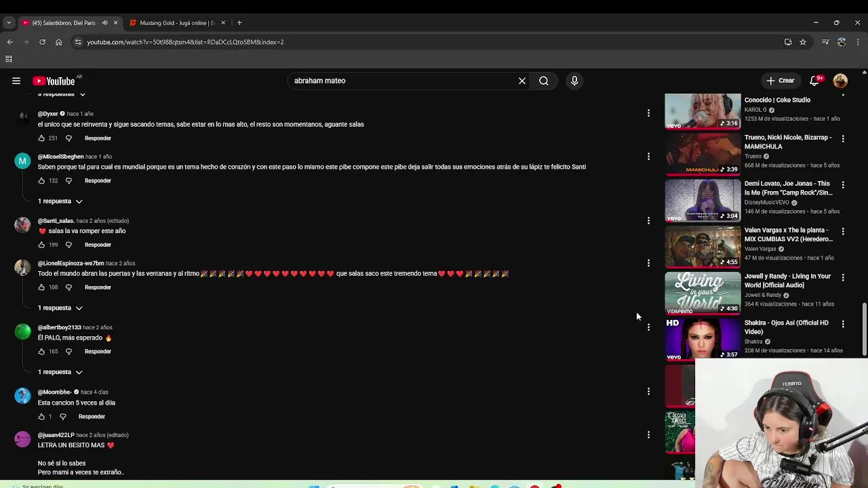Open the account avatar menu
The width and height of the screenshot is (868, 488).
[840, 81]
